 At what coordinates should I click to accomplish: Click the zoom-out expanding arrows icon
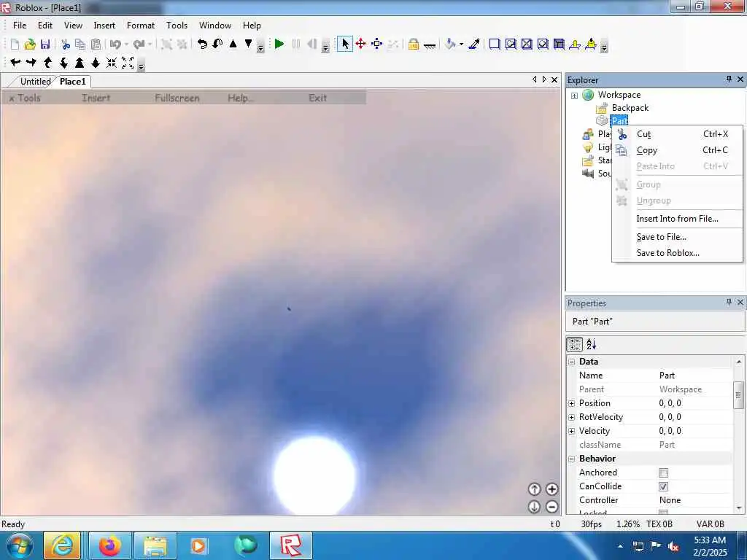(x=128, y=63)
